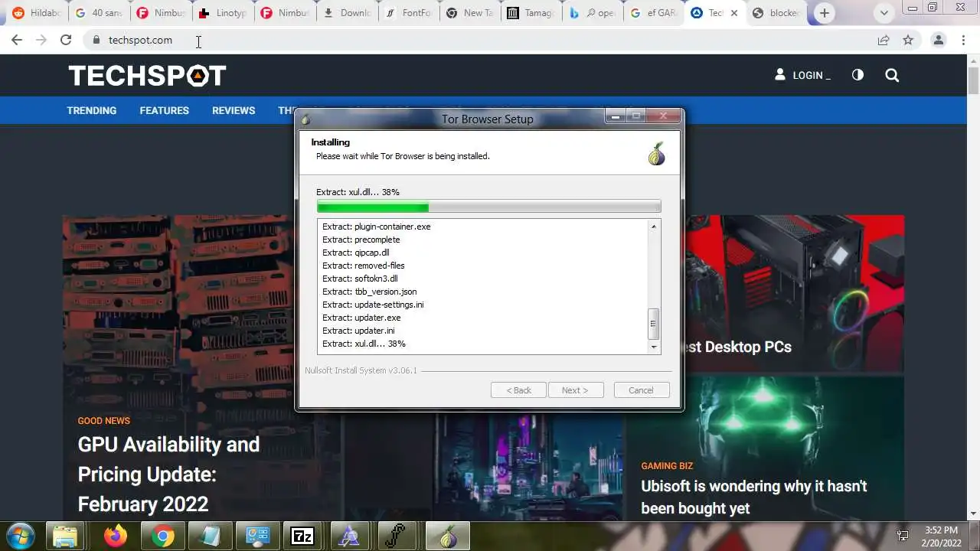
Task: Toggle TechSpot dark mode half-circle icon
Action: coord(857,75)
